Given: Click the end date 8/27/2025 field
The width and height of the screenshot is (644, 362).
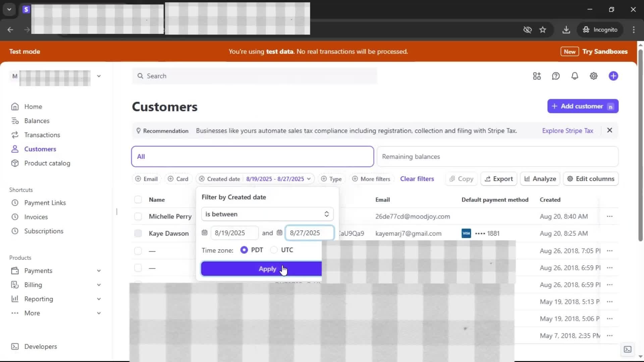Looking at the screenshot, I should [x=309, y=233].
